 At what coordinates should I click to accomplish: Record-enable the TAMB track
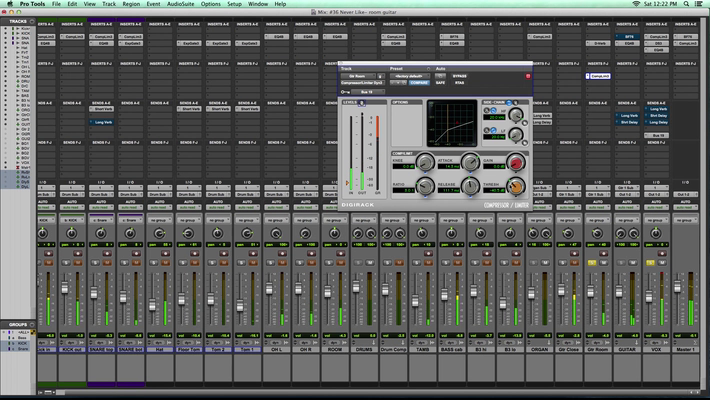pos(428,254)
